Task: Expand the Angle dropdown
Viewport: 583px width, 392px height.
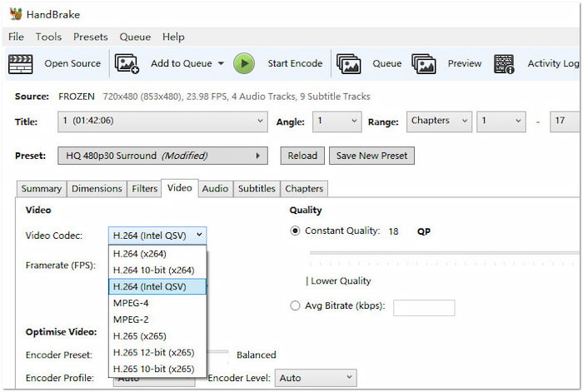Action: pyautogui.click(x=336, y=122)
